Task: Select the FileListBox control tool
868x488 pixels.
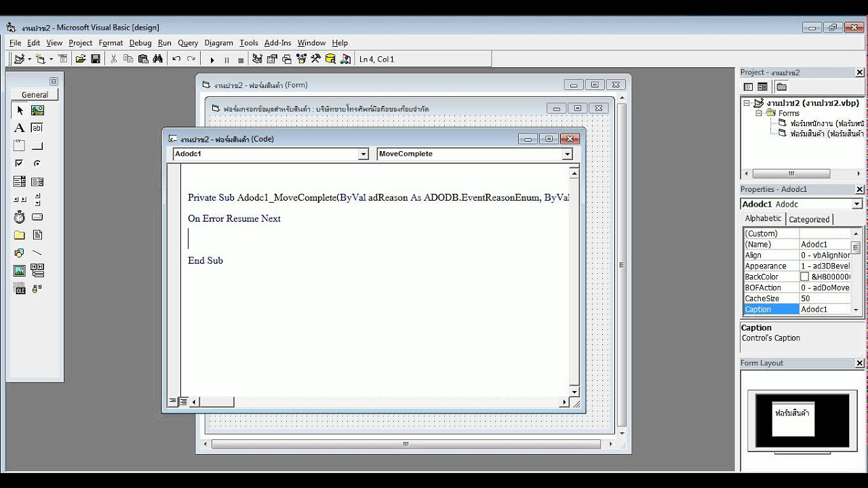Action: [37, 235]
